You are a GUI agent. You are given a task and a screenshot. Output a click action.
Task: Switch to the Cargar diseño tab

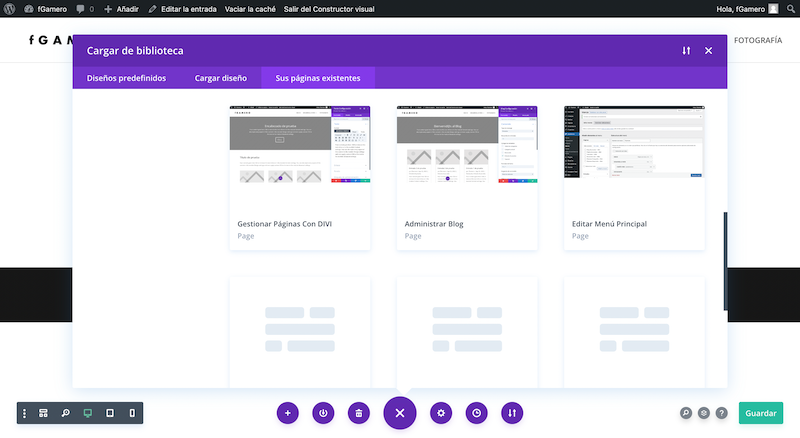click(220, 78)
